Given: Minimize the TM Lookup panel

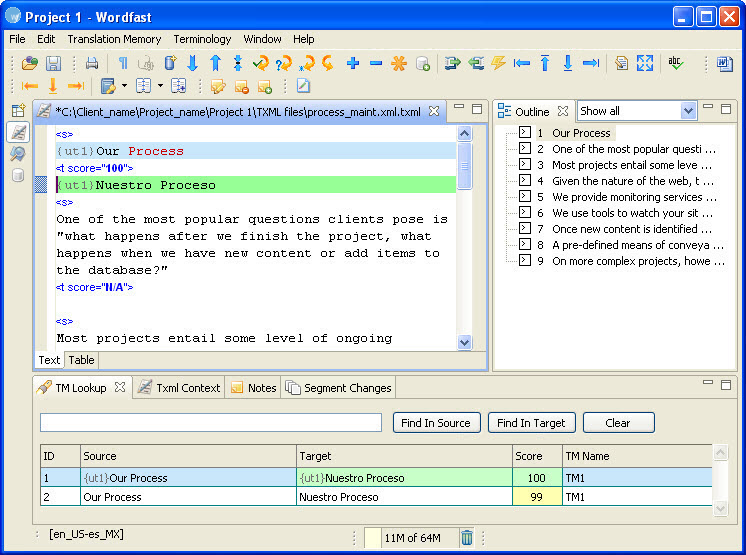Looking at the screenshot, I should click(x=707, y=382).
